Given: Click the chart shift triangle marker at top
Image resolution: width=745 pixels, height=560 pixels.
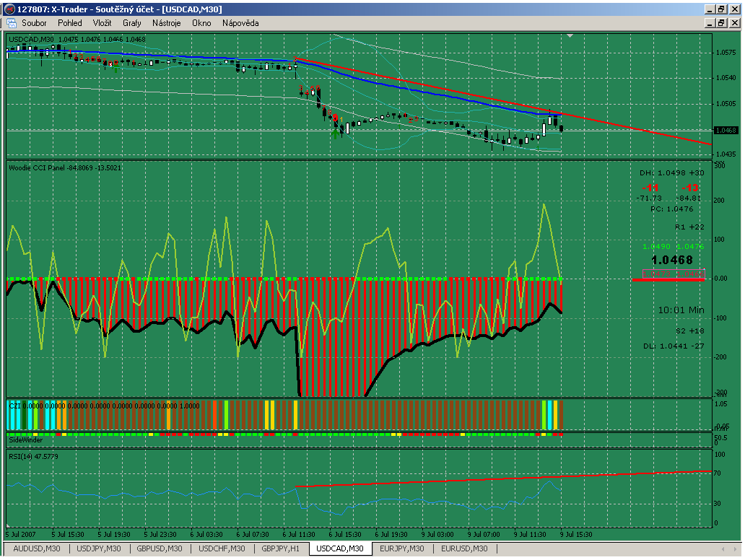Looking at the screenshot, I should 570,35.
